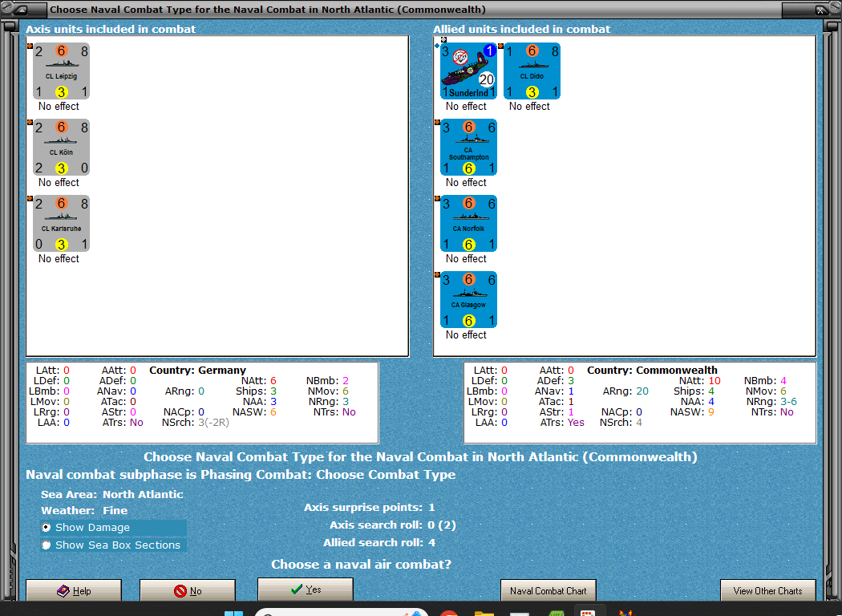This screenshot has height=616, width=842.
Task: Click 'Choose a naval air combat?' prompt
Action: (362, 564)
